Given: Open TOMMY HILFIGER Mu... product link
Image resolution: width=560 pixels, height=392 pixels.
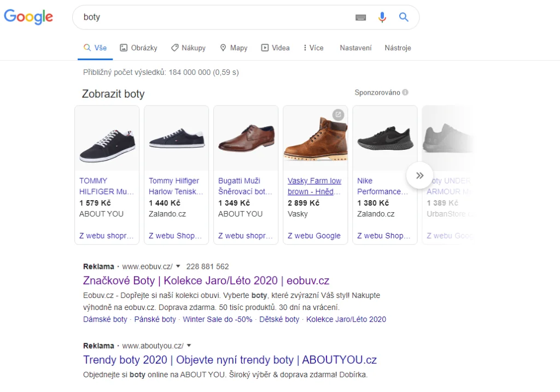Looking at the screenshot, I should [107, 186].
